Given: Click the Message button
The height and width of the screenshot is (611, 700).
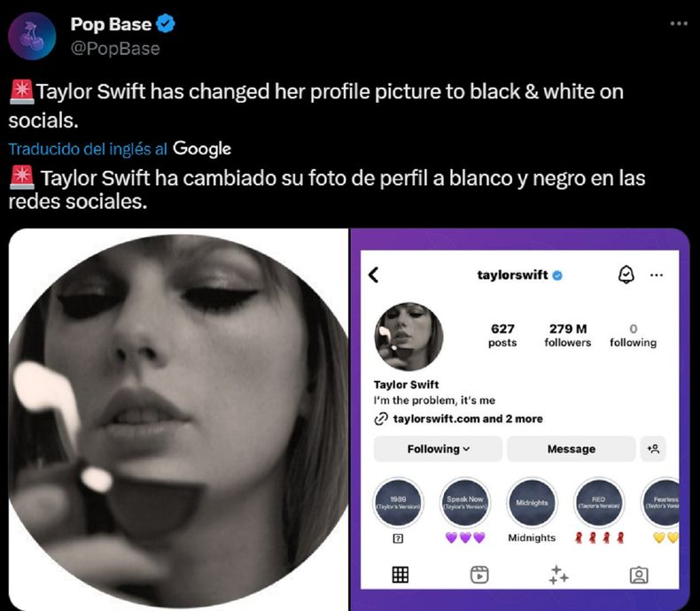Looking at the screenshot, I should tap(571, 449).
